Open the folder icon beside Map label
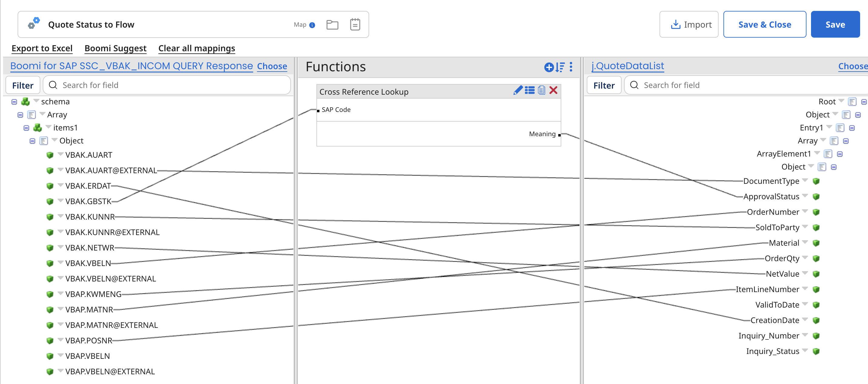The width and height of the screenshot is (868, 384). coord(332,25)
